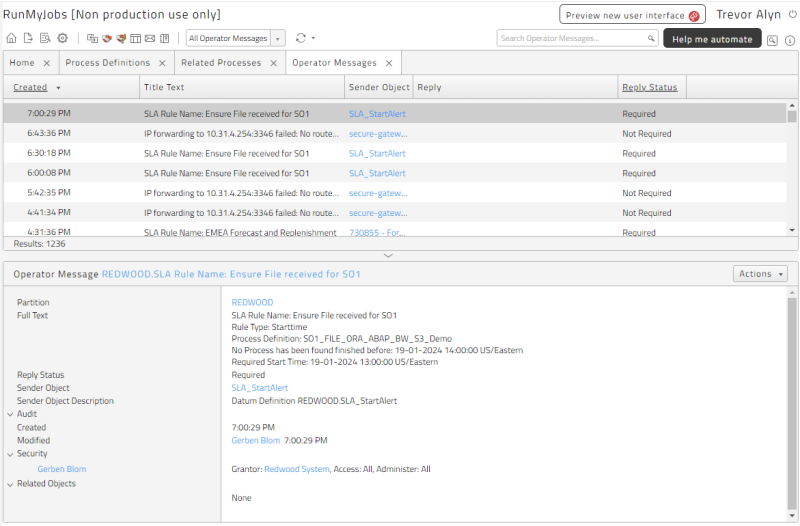Click the upper table's scroll down arrow

pyautogui.click(x=792, y=231)
